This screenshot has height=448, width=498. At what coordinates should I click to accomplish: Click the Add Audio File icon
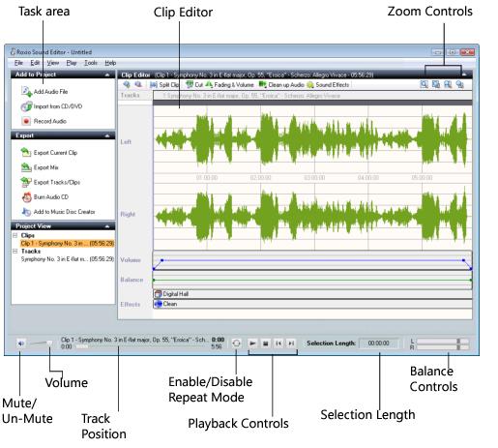tap(26, 91)
